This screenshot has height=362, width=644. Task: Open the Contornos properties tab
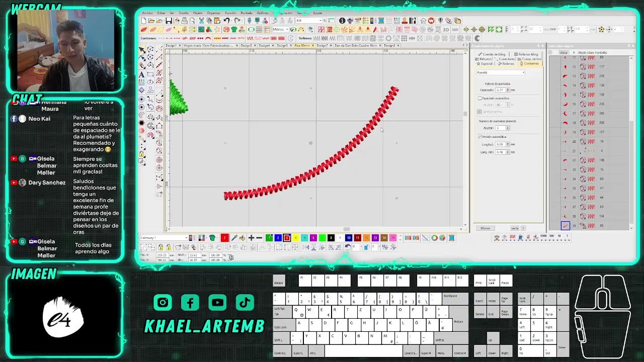click(530, 63)
